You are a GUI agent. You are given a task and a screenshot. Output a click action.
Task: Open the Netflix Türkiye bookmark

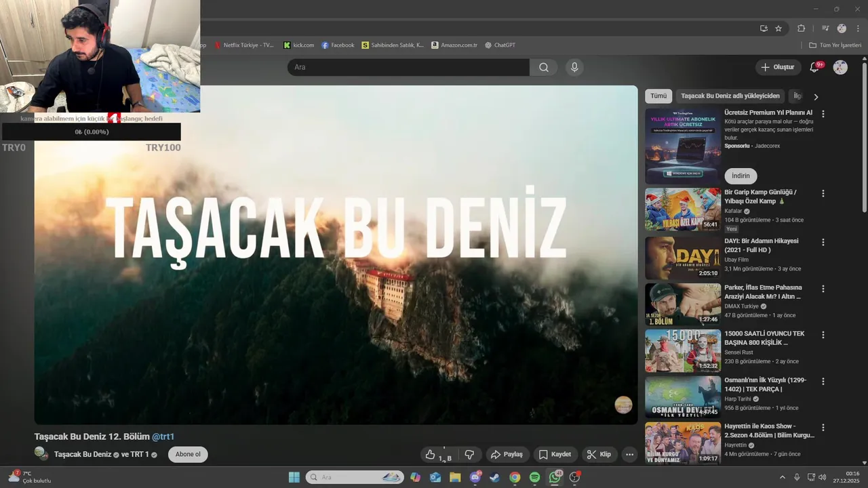[x=244, y=45]
